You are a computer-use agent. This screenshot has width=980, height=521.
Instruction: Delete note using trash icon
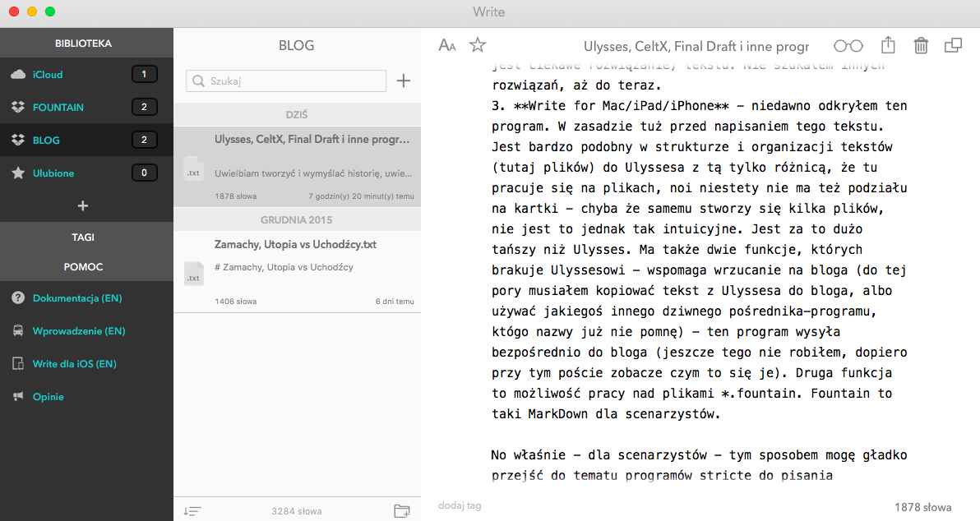[x=921, y=46]
